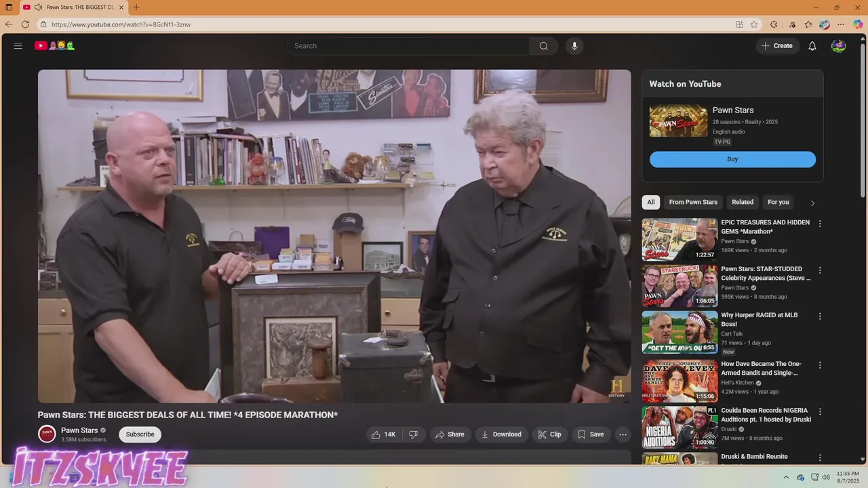Screen dimensions: 868x488
Task: Open options for STAR-STUDDED Celebrity video
Action: (820, 270)
